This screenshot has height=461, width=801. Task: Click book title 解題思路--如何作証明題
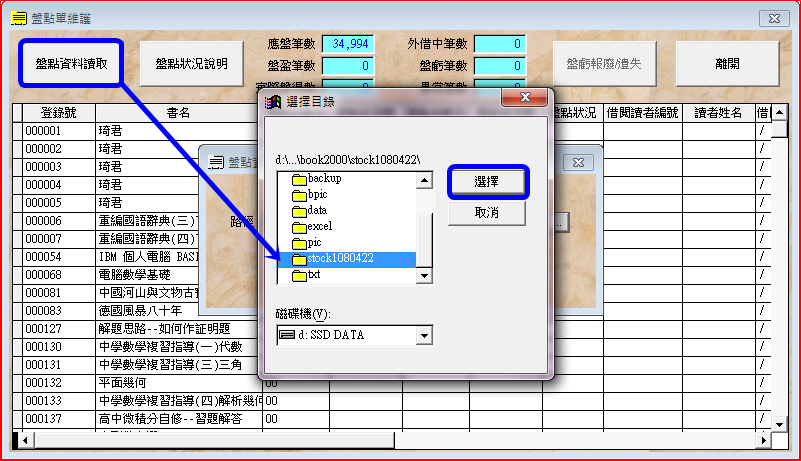click(x=164, y=329)
